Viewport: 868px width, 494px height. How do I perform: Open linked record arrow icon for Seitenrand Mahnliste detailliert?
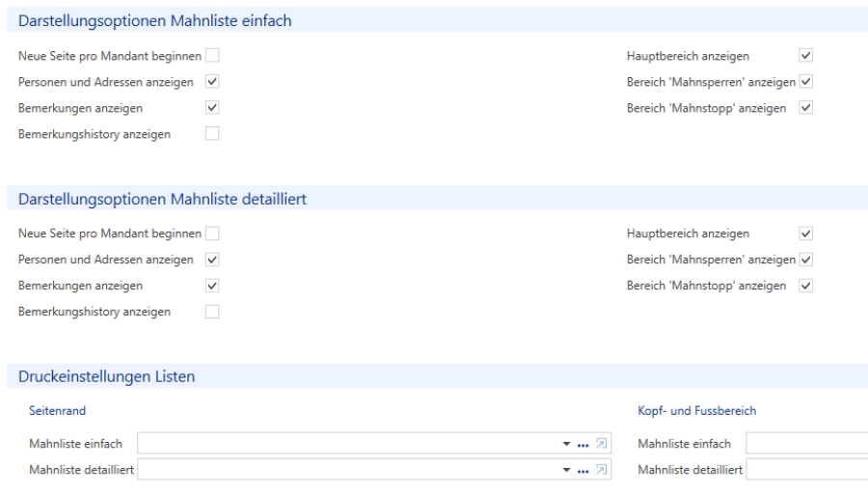click(601, 469)
